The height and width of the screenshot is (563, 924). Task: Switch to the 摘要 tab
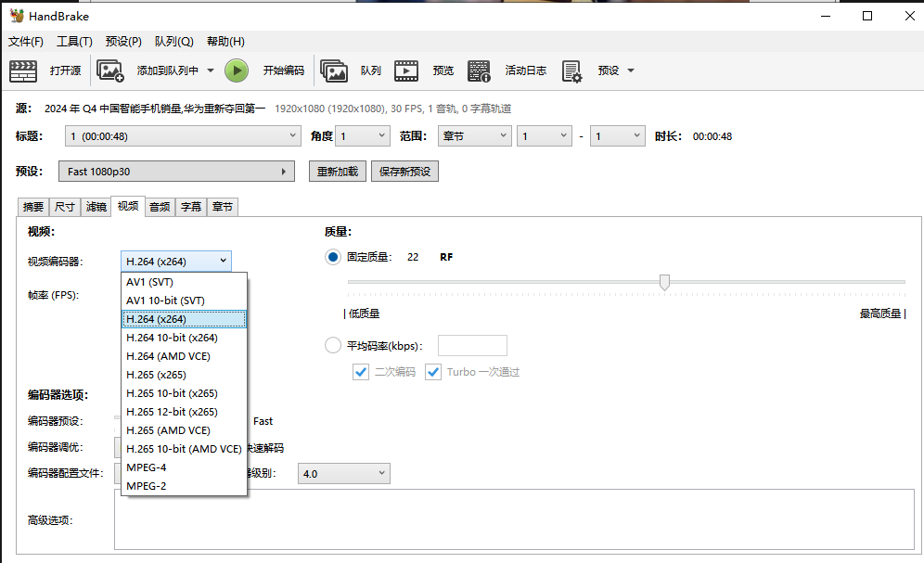click(x=33, y=207)
